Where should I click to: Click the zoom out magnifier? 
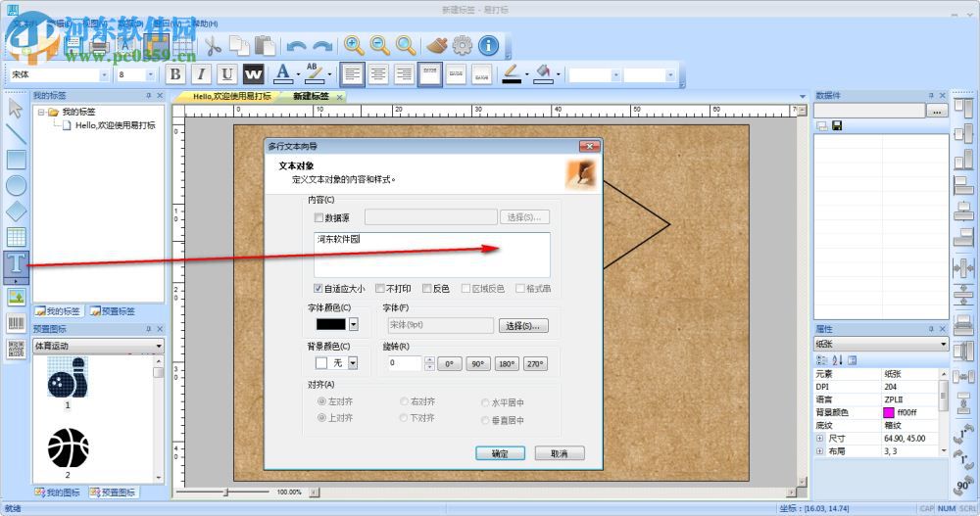pyautogui.click(x=379, y=45)
